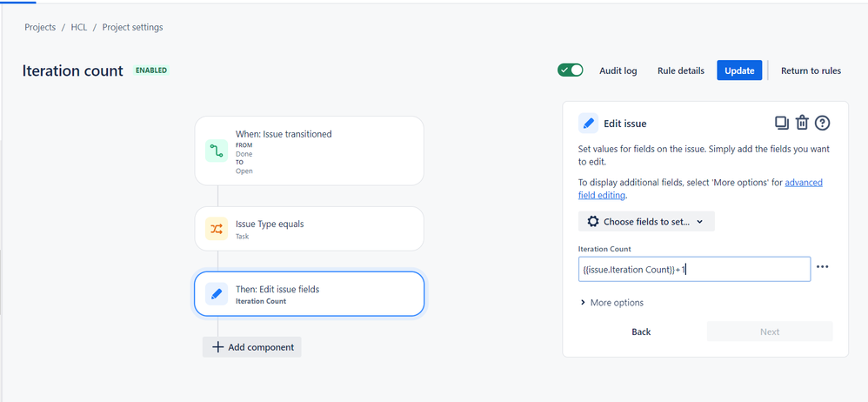The width and height of the screenshot is (868, 402).
Task: Click Add component button
Action: coord(252,347)
